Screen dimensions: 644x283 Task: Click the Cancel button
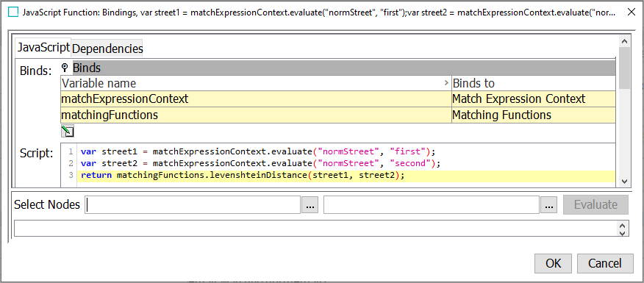[605, 263]
